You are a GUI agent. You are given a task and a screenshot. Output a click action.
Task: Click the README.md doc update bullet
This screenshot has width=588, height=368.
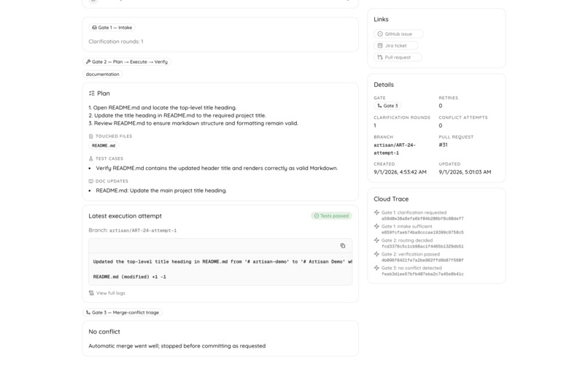[x=161, y=191]
